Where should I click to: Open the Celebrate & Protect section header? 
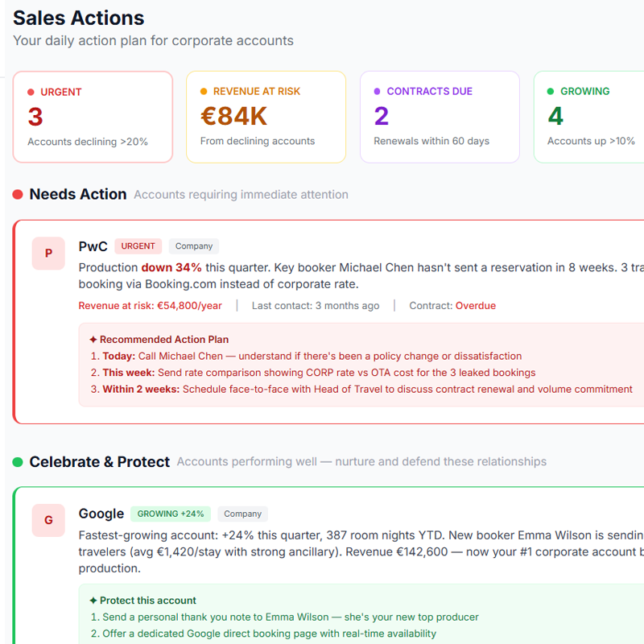[100, 461]
